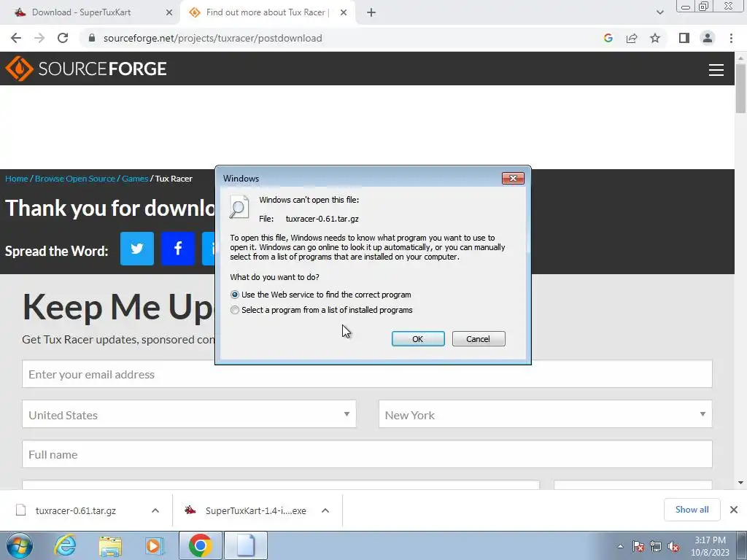Expand SuperTuxKart download options chevron
Viewport: 747px width, 560px height.
[325, 510]
